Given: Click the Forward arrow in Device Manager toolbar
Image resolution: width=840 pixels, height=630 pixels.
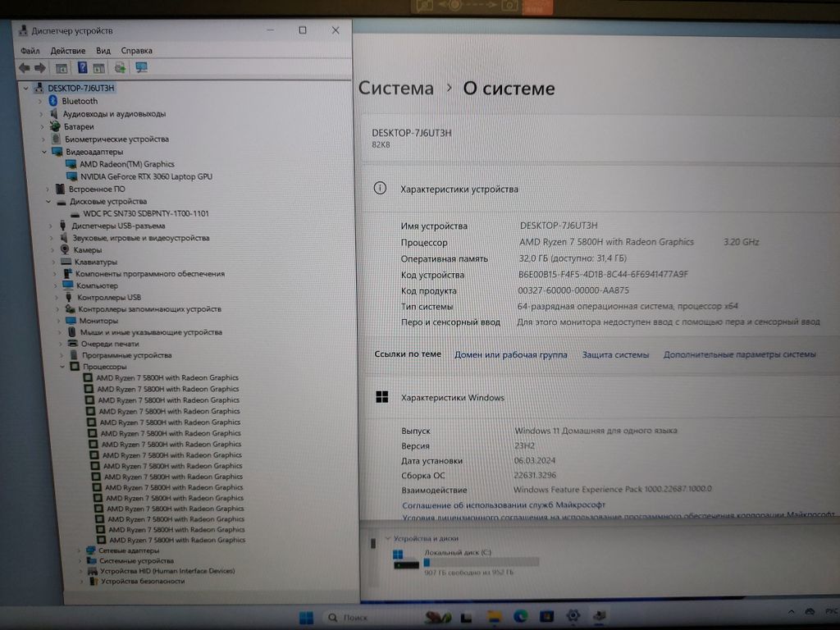Looking at the screenshot, I should 40,68.
